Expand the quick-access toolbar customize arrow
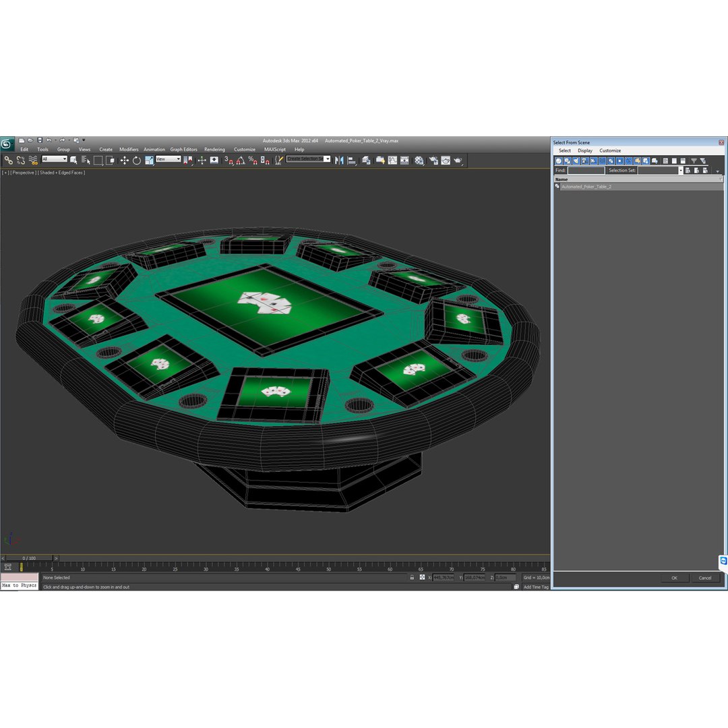The height and width of the screenshot is (728, 728). point(84,140)
